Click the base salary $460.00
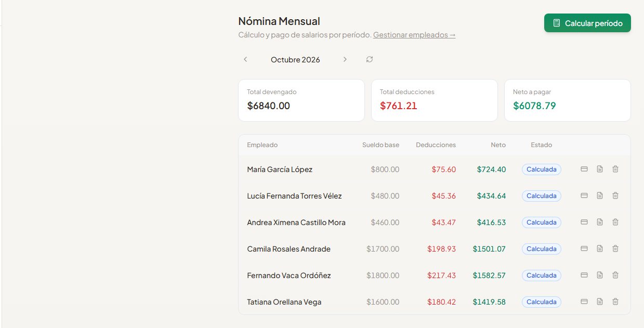Screen dimensions: 644x328 click(x=385, y=222)
